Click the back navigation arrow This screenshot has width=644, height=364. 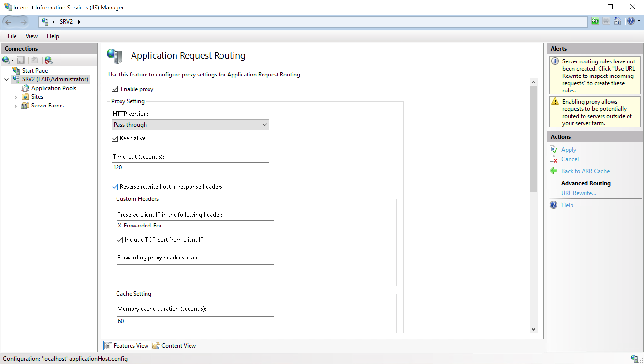pos(8,22)
